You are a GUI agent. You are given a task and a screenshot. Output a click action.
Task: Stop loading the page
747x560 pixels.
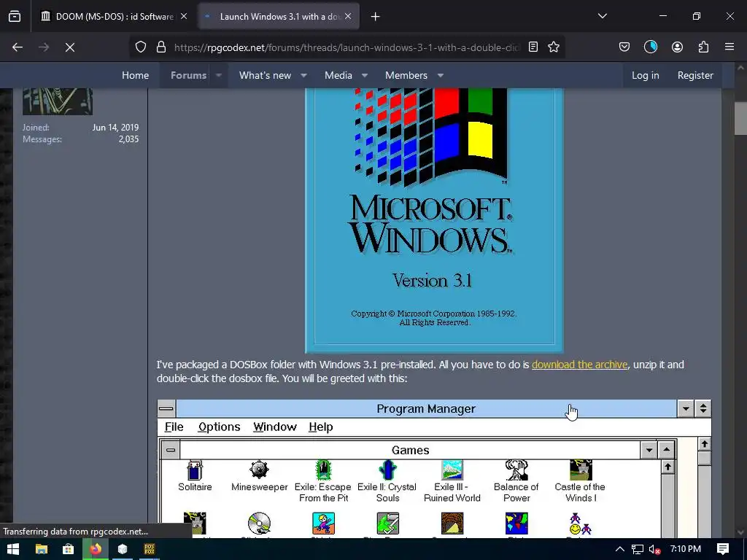70,47
